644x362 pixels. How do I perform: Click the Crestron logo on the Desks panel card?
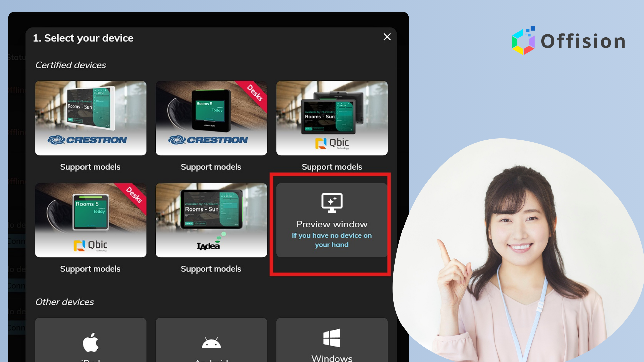point(211,140)
